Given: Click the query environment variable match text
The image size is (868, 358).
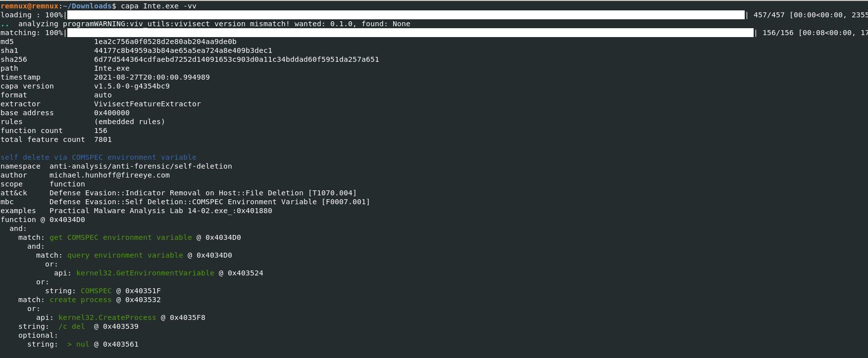Looking at the screenshot, I should pos(125,255).
